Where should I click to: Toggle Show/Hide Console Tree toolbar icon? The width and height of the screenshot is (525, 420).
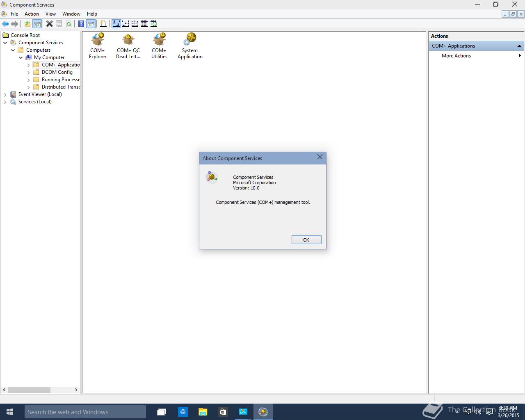coord(37,24)
